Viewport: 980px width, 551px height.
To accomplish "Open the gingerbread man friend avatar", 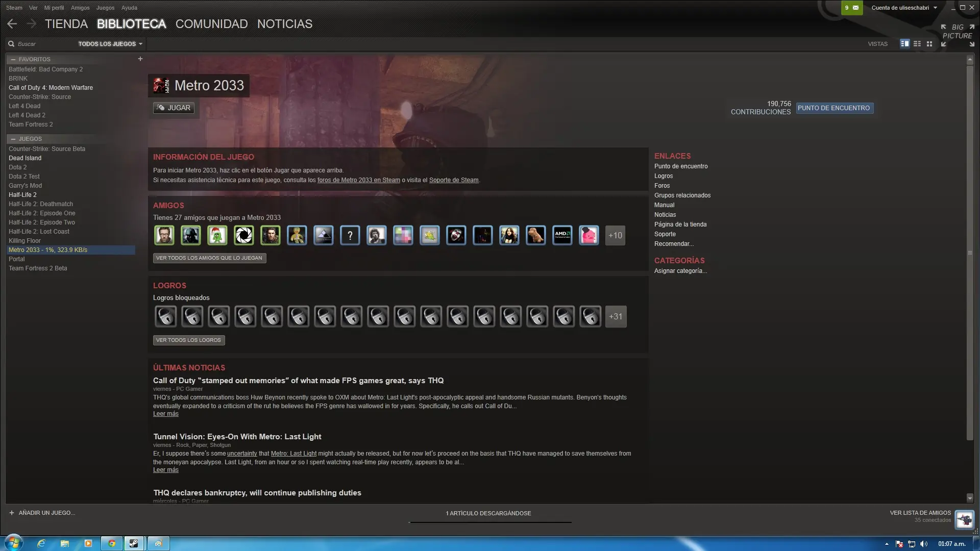I will [297, 235].
